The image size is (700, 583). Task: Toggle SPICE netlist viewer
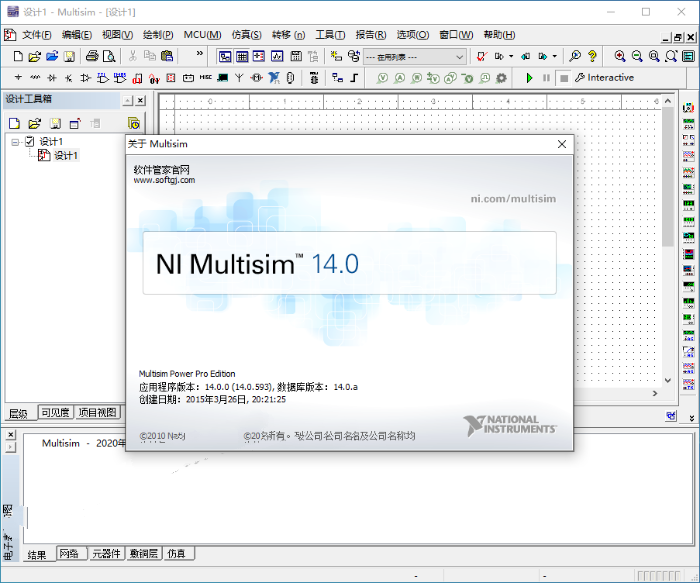tap(259, 56)
